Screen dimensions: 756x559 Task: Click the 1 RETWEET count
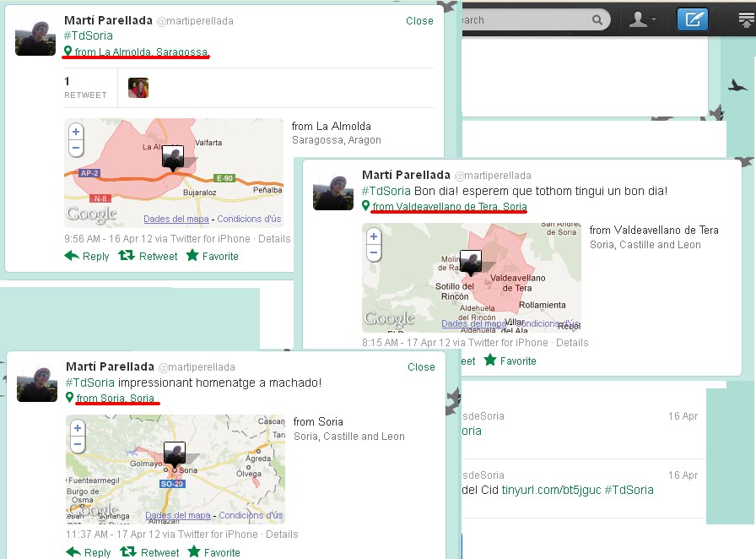click(x=85, y=87)
